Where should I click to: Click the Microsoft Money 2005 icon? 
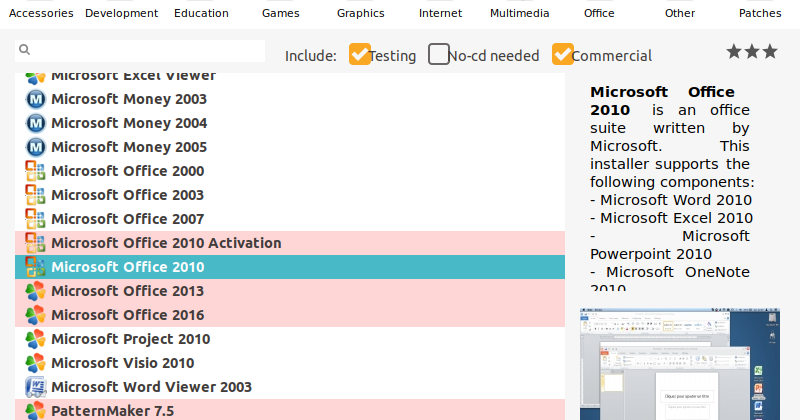[x=36, y=147]
